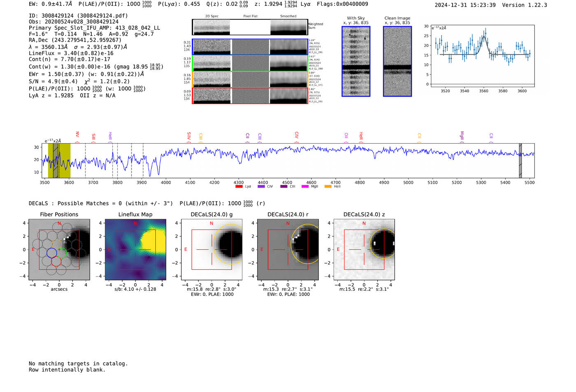Click the orange fiber circle in Fiber Positions

click(57, 244)
